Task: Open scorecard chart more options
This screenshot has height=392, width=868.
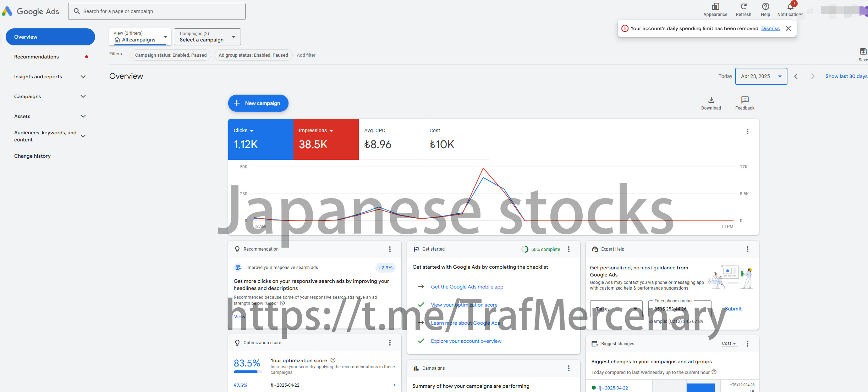Action: pos(747,131)
